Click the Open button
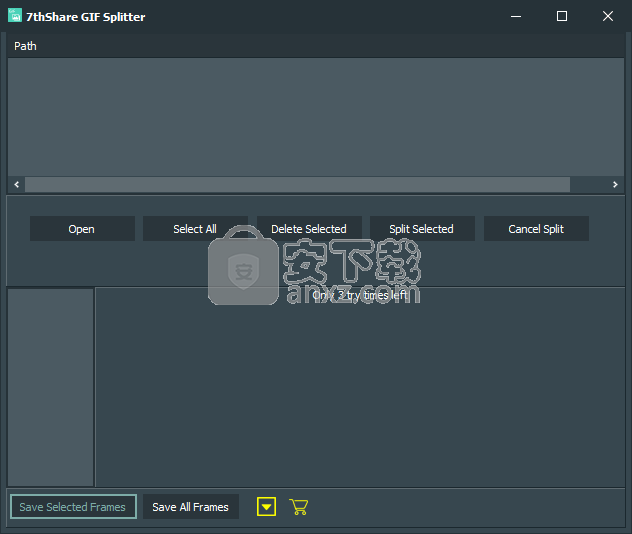The width and height of the screenshot is (632, 534). click(x=82, y=229)
